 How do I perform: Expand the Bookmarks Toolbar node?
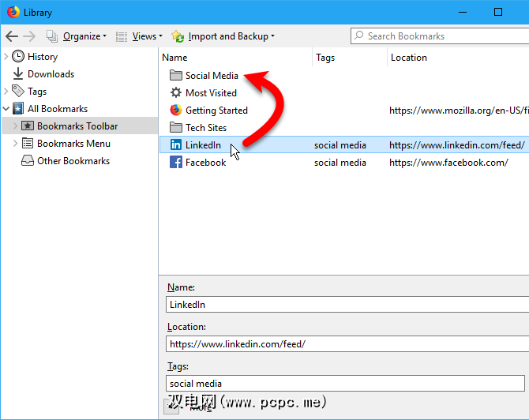click(x=15, y=126)
